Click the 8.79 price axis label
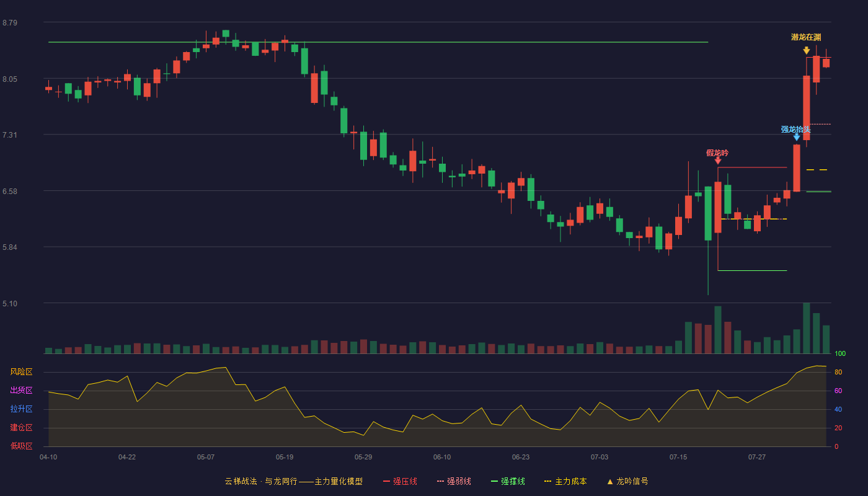 click(x=10, y=23)
